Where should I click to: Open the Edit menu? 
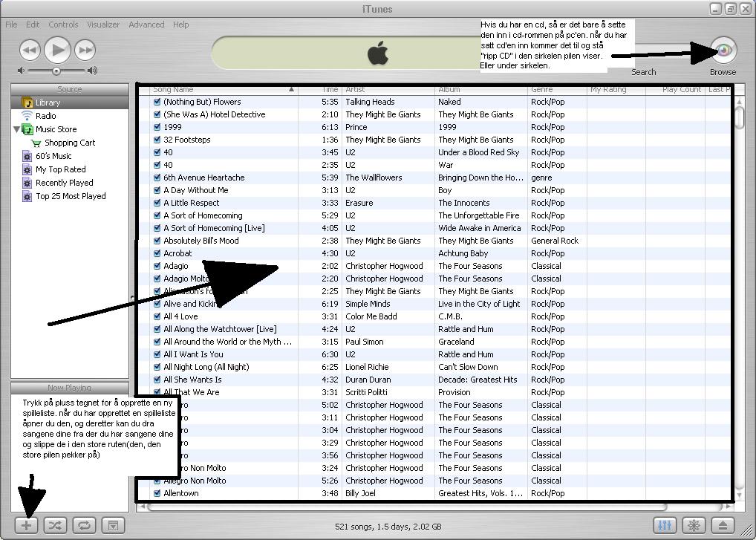[33, 24]
